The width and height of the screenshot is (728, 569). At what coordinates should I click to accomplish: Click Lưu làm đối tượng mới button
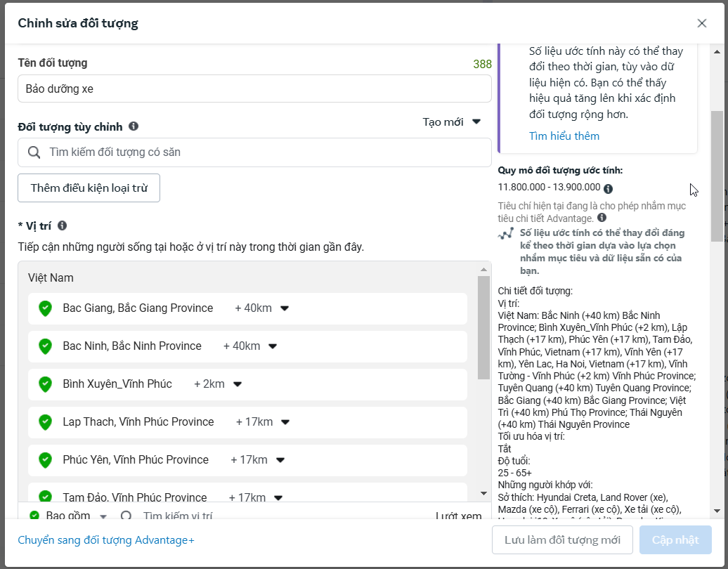562,540
